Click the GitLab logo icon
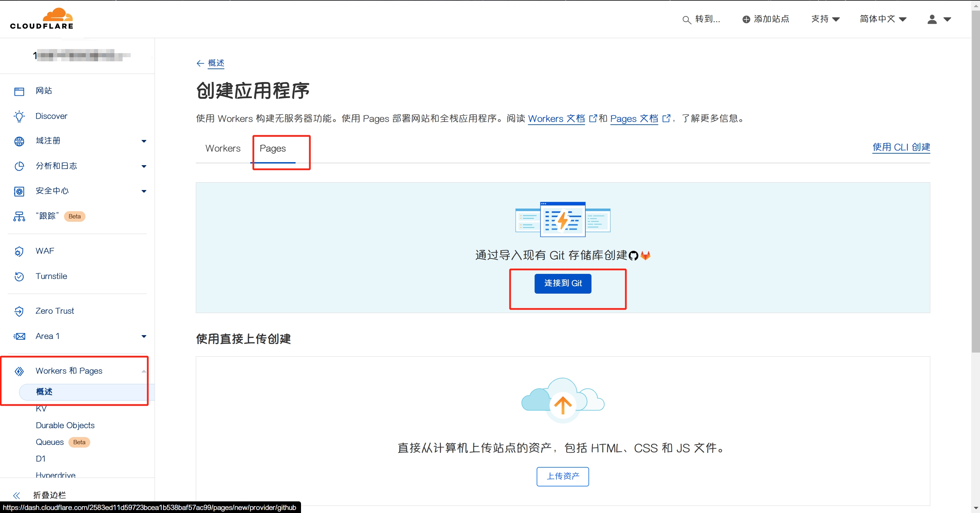 pyautogui.click(x=646, y=255)
